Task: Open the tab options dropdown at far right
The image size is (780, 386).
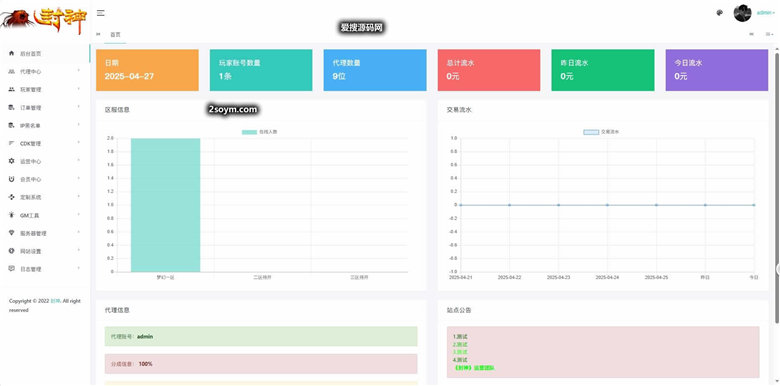Action: click(769, 34)
